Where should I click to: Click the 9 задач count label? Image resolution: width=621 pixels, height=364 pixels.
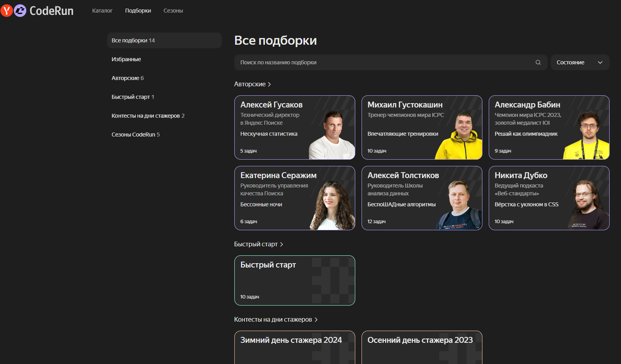click(x=503, y=151)
